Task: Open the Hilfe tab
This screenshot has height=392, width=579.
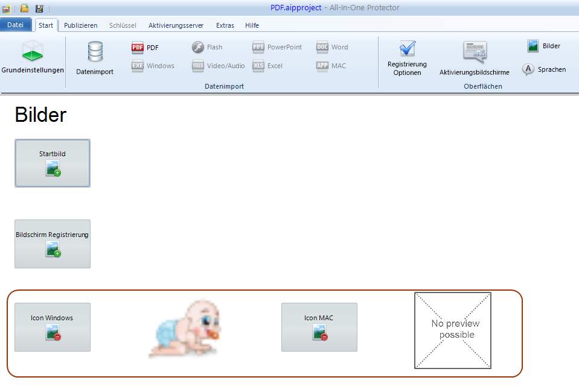Action: click(252, 25)
